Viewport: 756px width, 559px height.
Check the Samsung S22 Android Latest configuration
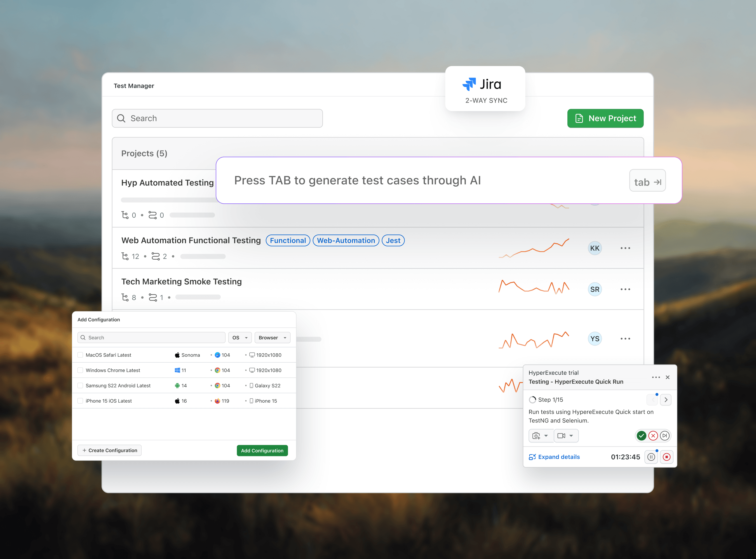click(80, 386)
